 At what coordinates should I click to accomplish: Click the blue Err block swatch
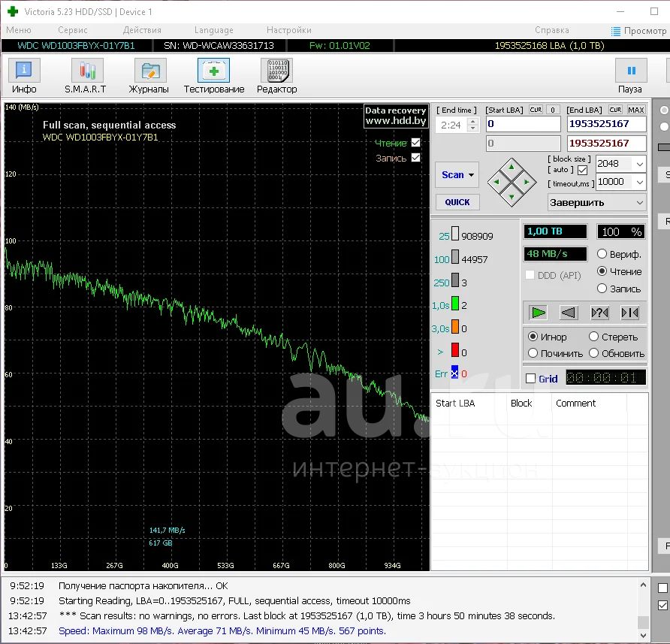point(454,373)
